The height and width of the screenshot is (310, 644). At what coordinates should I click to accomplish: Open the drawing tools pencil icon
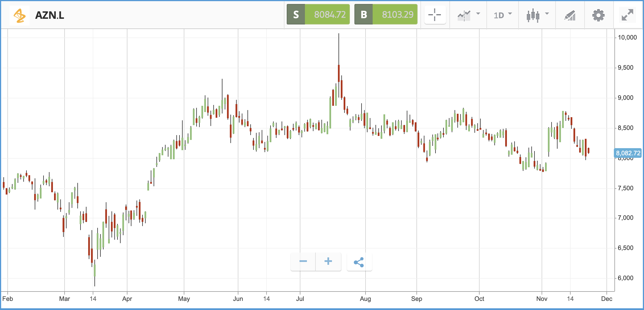570,15
